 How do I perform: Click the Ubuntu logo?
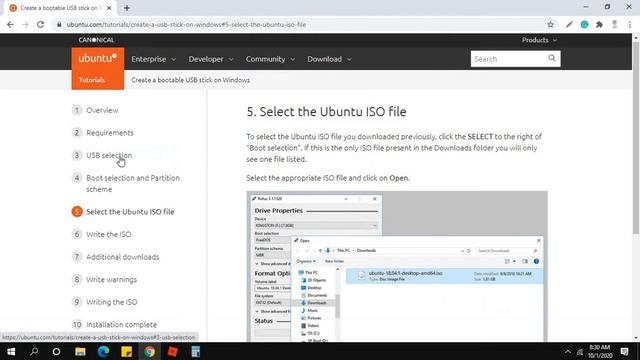(x=98, y=58)
